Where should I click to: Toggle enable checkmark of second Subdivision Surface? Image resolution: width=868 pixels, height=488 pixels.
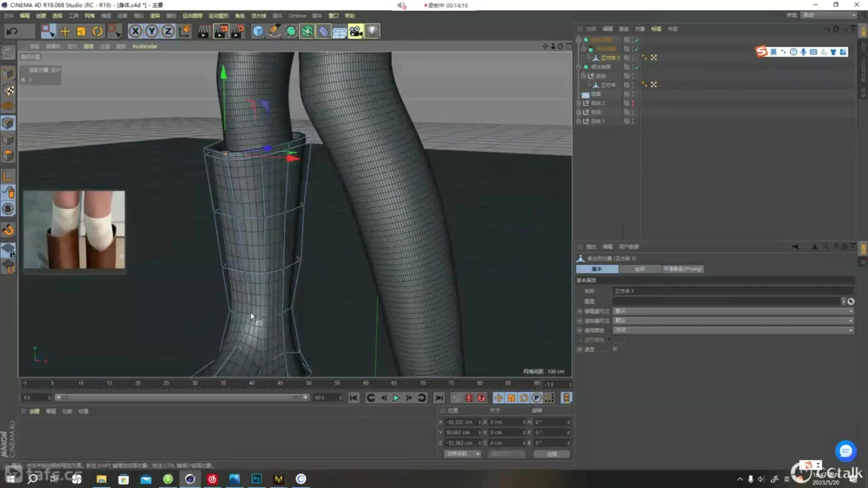click(x=637, y=67)
